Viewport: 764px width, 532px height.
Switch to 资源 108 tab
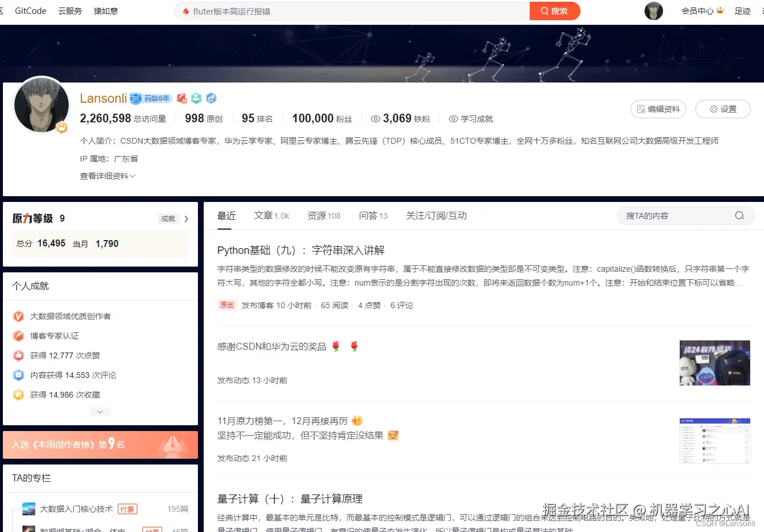click(324, 215)
